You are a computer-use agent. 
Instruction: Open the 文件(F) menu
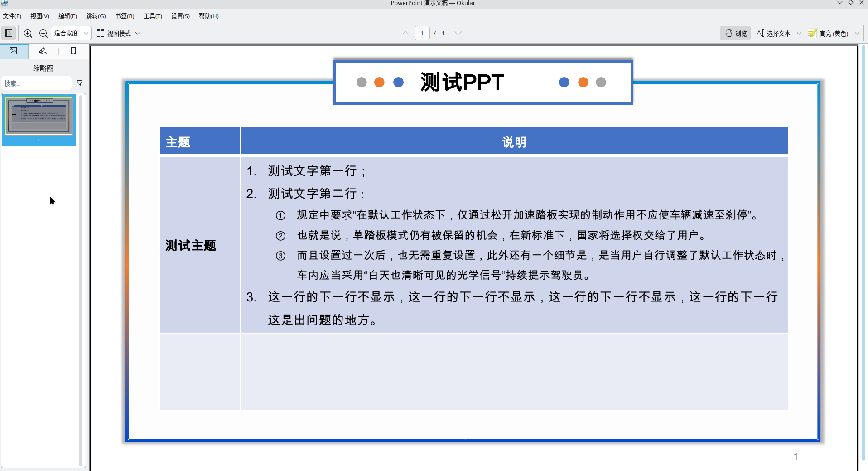coord(12,16)
